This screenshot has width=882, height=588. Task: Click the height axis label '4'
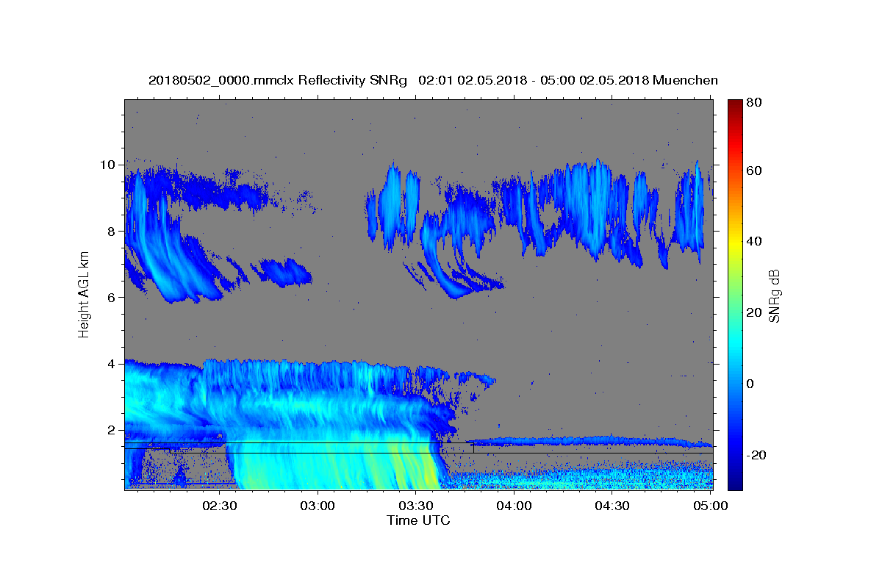point(111,364)
